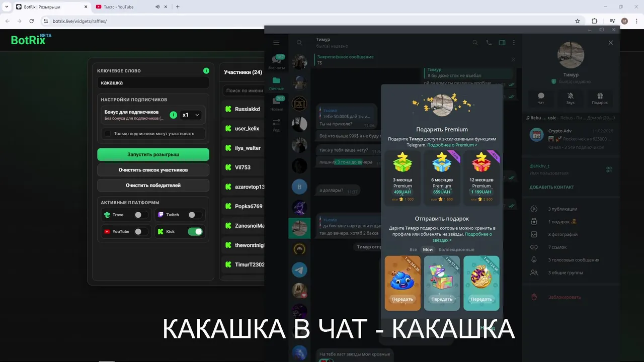644x362 pixels.
Task: Open Все чаты folder
Action: pos(276,62)
